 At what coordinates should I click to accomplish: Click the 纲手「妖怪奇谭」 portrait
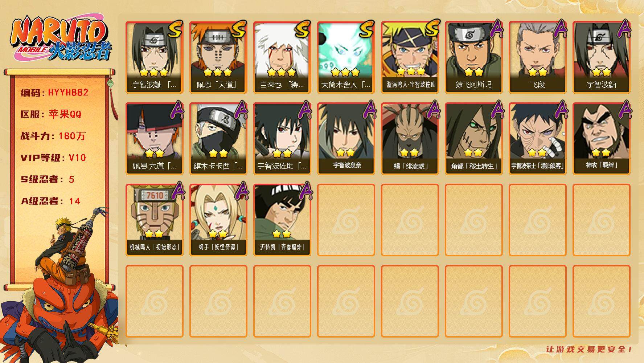coord(218,220)
